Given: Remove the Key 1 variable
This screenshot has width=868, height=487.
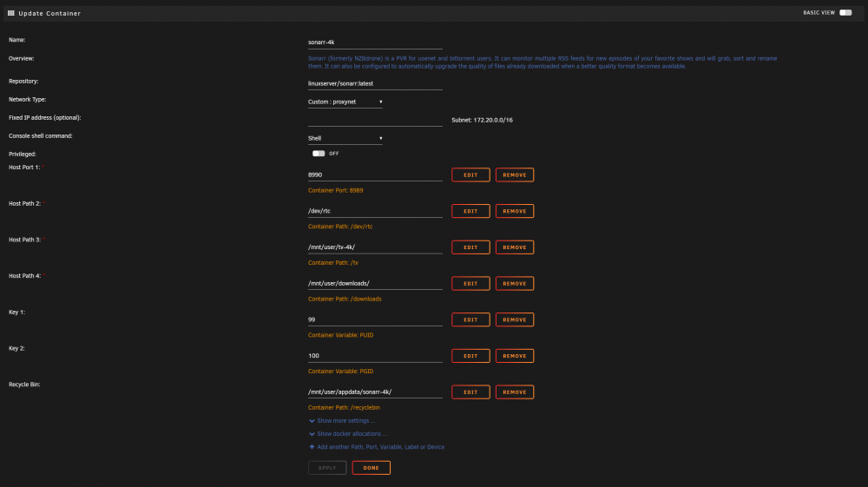Looking at the screenshot, I should [514, 319].
